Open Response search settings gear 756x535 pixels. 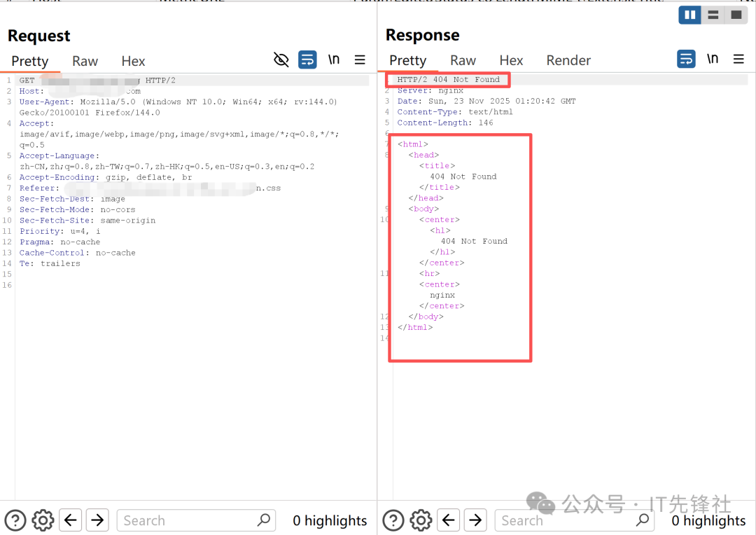click(421, 520)
